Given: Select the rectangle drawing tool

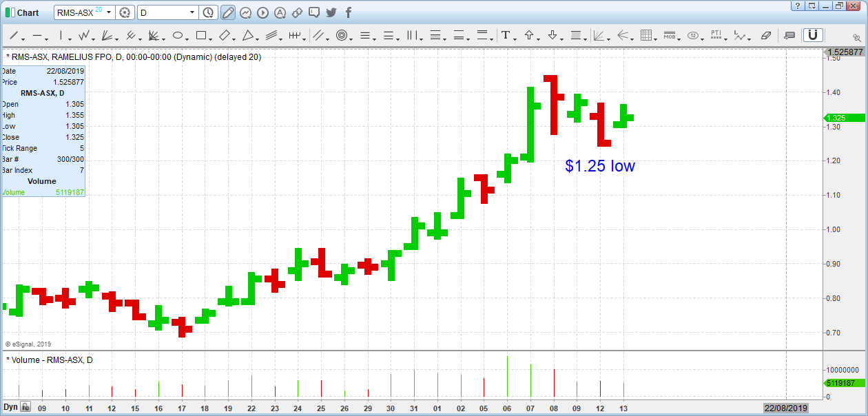Looking at the screenshot, I should pos(200,35).
